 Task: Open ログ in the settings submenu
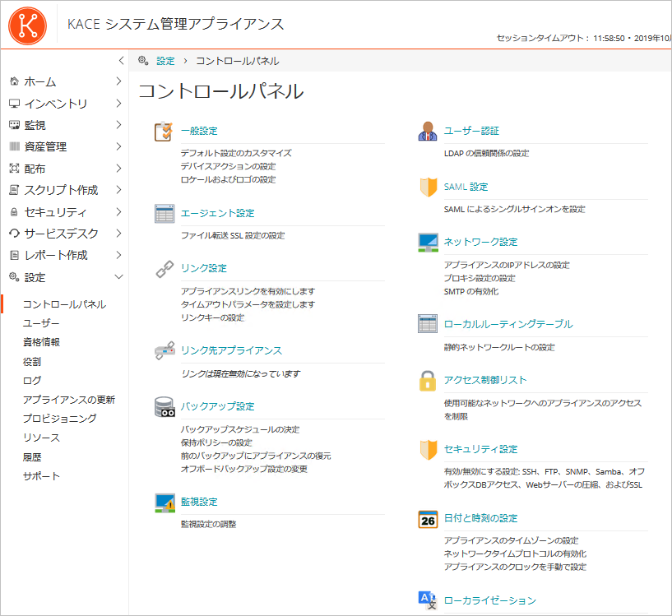pos(32,381)
